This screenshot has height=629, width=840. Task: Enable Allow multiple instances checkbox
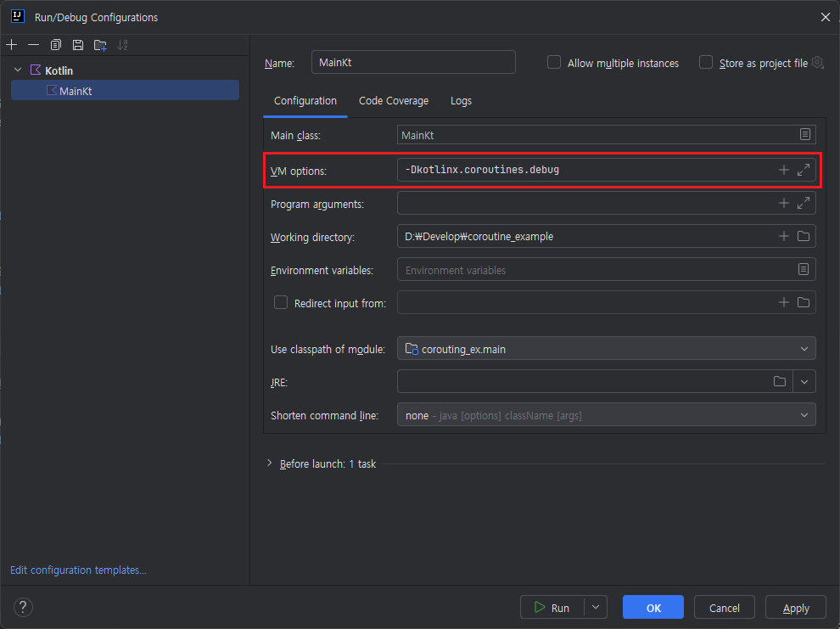point(554,63)
